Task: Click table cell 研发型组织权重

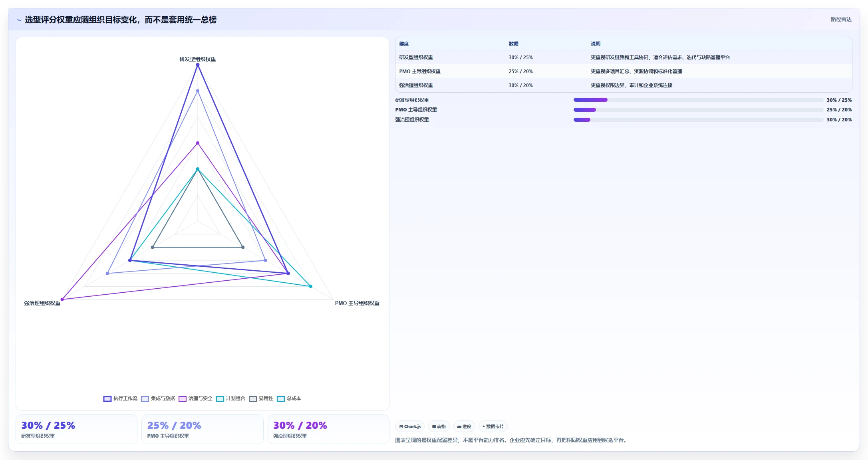Action: point(416,57)
